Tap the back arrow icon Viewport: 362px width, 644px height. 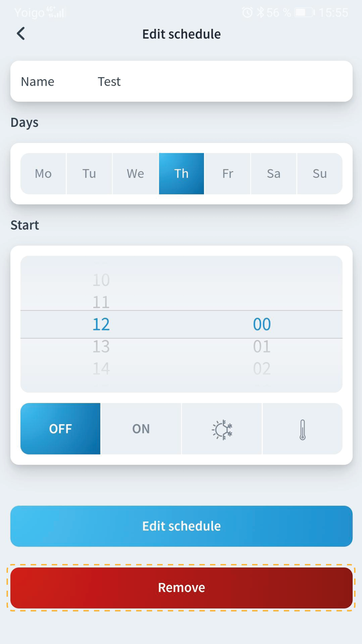pyautogui.click(x=21, y=34)
